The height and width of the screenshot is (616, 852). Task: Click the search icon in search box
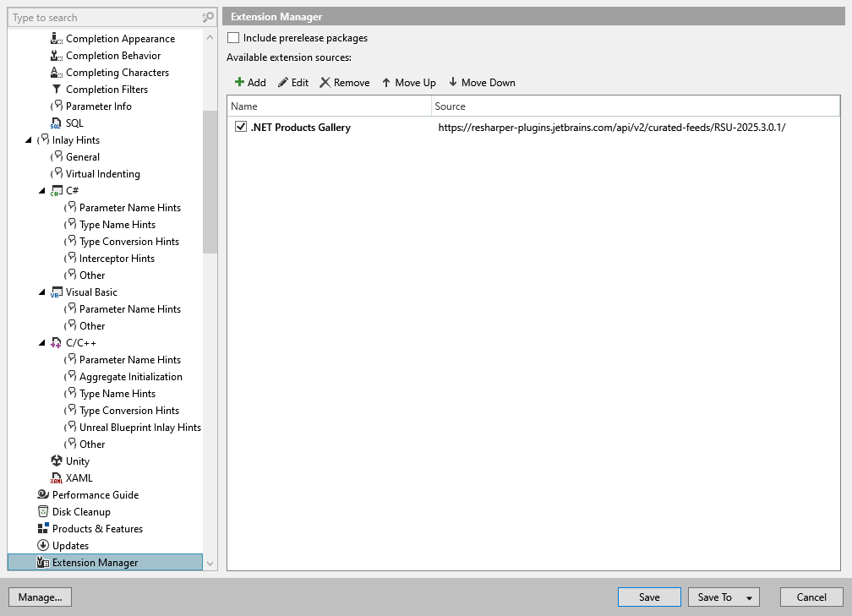coord(207,17)
